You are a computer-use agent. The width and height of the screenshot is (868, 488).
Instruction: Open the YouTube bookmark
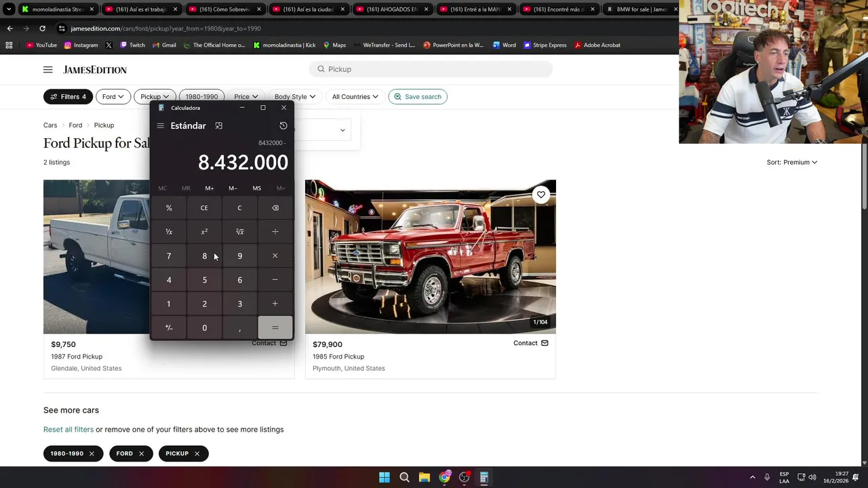pos(41,45)
